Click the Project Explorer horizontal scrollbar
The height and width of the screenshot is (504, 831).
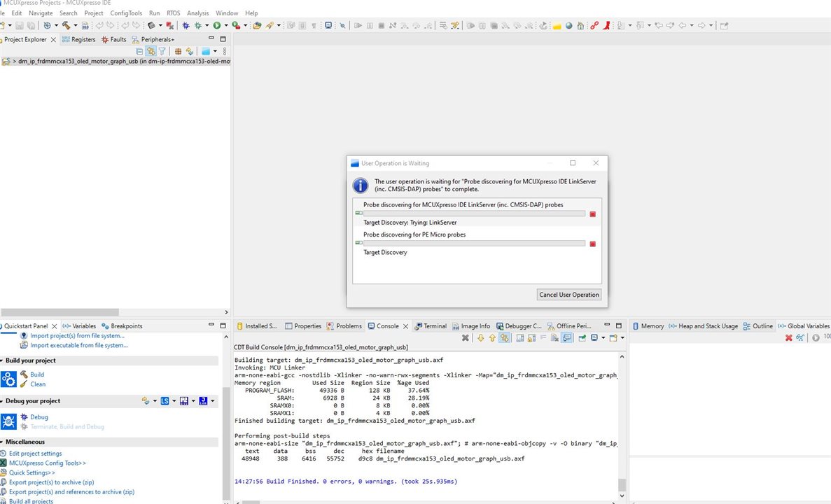tap(60, 312)
